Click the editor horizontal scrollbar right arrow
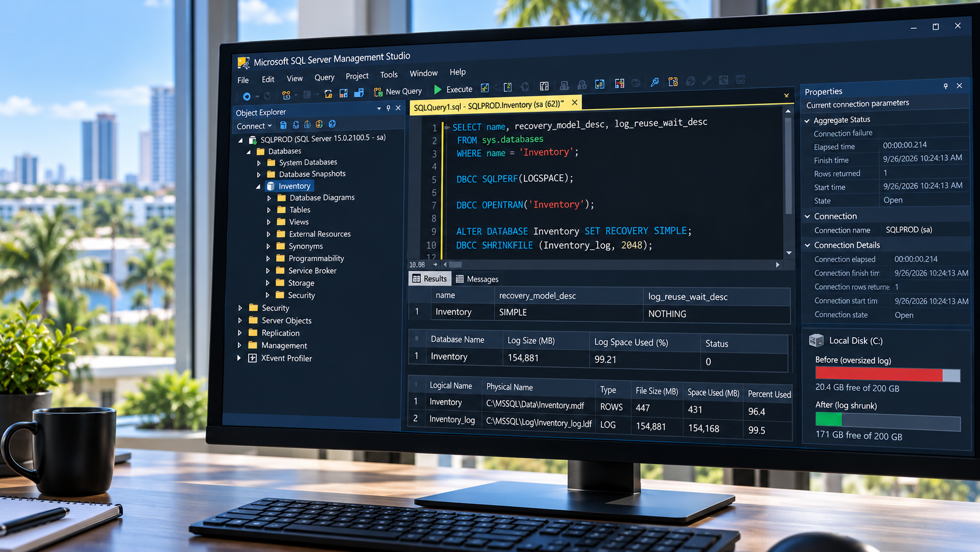Screen dimensions: 980x552 click(777, 265)
